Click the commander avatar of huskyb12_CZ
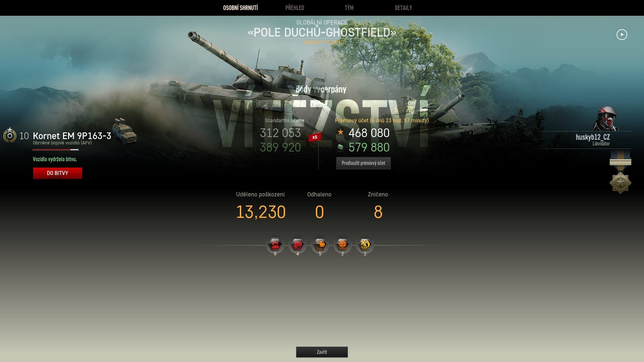Image resolution: width=644 pixels, height=362 pixels. coord(606,119)
